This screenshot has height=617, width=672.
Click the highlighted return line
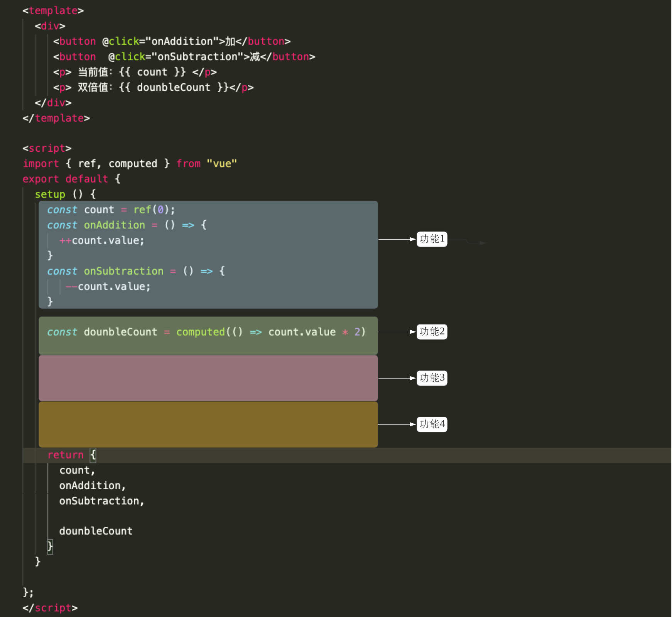click(71, 455)
